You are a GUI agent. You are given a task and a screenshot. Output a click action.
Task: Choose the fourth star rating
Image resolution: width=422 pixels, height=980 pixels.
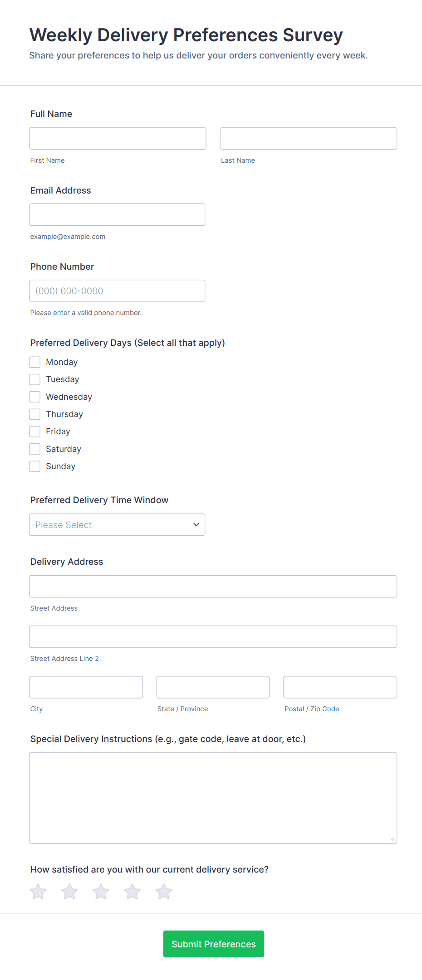[132, 892]
